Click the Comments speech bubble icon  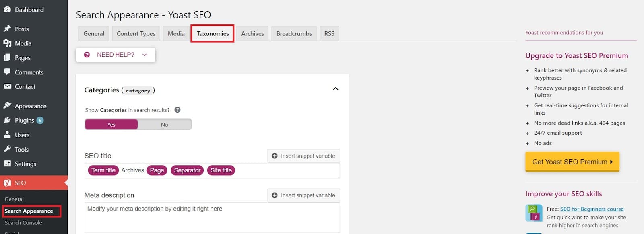click(7, 72)
